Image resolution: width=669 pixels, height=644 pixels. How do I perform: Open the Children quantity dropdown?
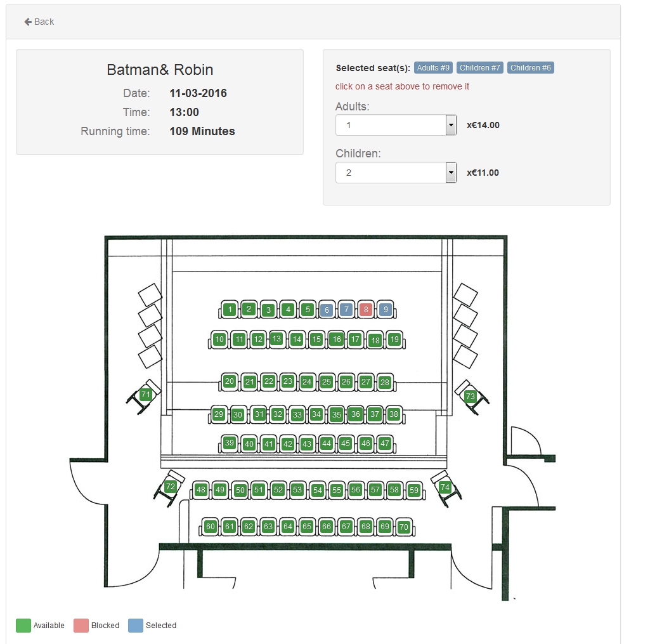point(396,173)
